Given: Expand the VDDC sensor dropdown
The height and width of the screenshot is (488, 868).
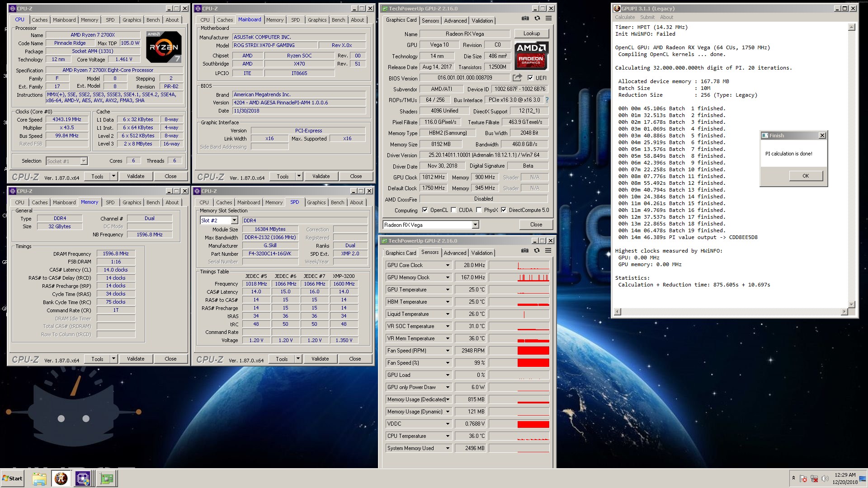Looking at the screenshot, I should [448, 424].
